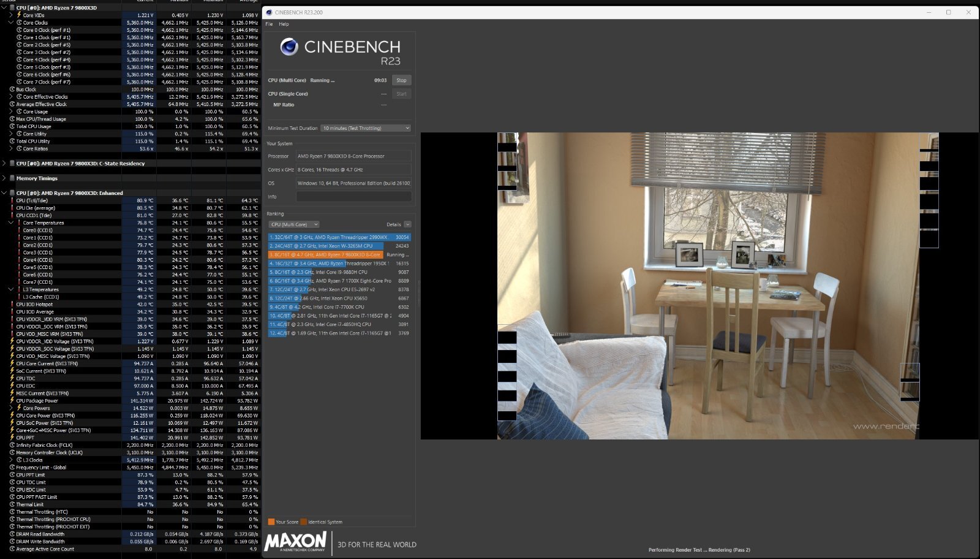This screenshot has height=559, width=980.
Task: Expand the Core Powers node
Action: pos(11,408)
